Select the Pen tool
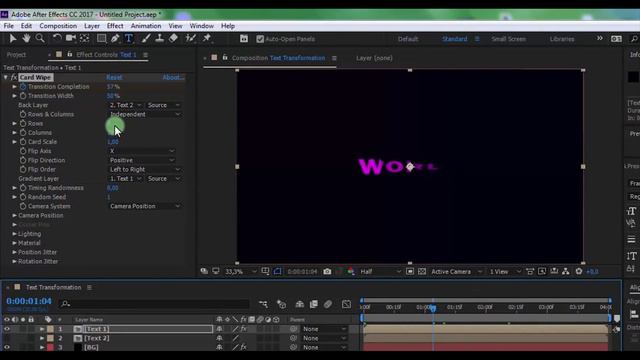This screenshot has width=640, height=360. click(115, 39)
